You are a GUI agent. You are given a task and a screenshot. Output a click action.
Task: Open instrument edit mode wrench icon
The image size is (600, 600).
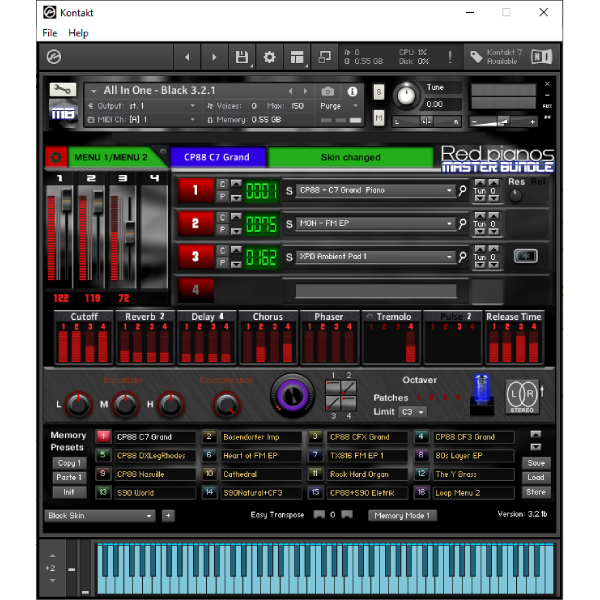coord(63,90)
